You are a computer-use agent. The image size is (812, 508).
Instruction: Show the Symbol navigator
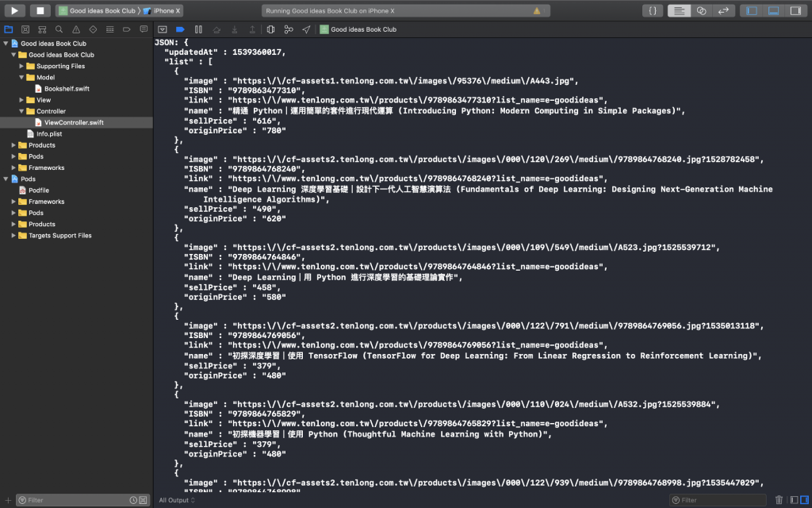coord(43,29)
